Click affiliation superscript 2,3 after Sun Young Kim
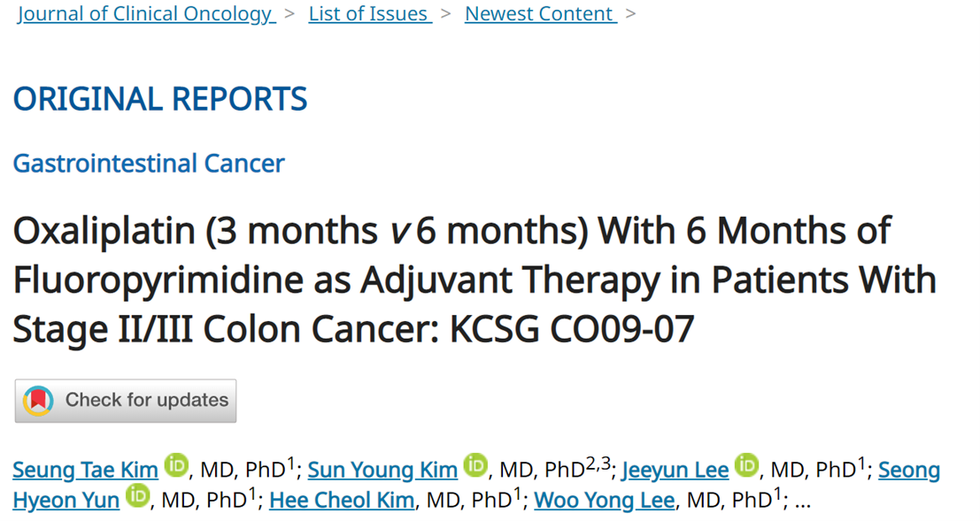 click(598, 462)
